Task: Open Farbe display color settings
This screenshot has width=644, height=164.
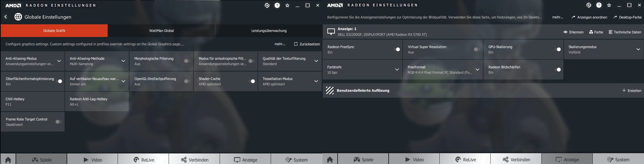Action: click(596, 32)
